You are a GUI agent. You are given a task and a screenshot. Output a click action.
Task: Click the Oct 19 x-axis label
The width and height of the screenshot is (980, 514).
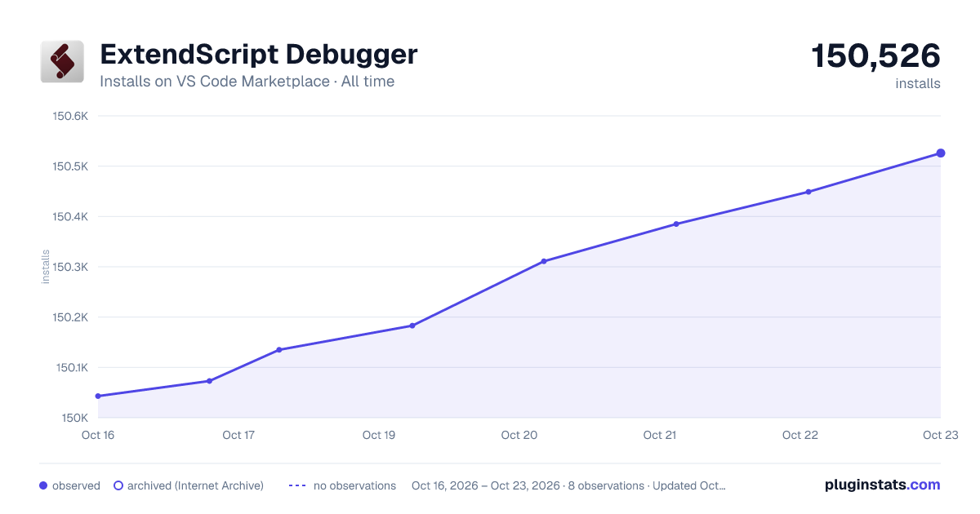379,435
